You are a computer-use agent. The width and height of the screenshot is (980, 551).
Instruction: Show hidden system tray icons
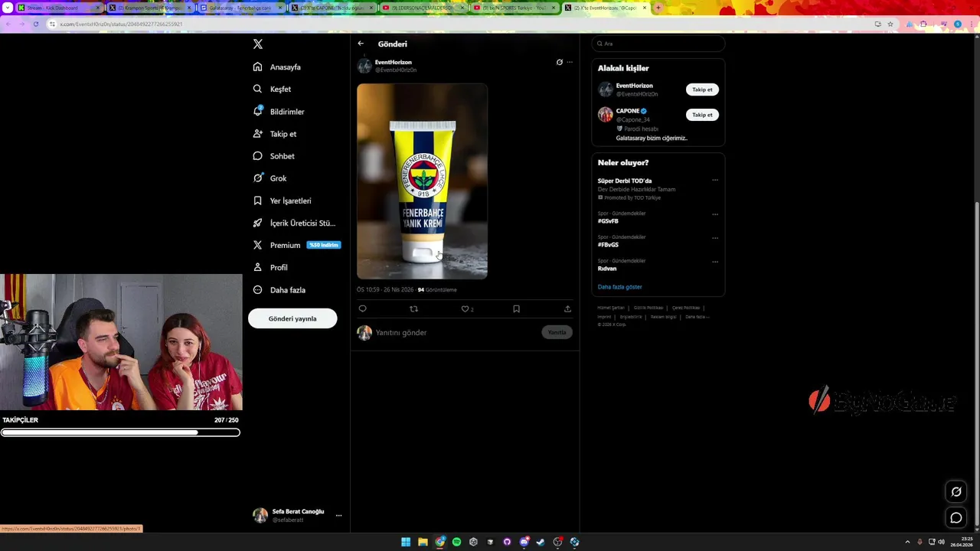point(907,542)
